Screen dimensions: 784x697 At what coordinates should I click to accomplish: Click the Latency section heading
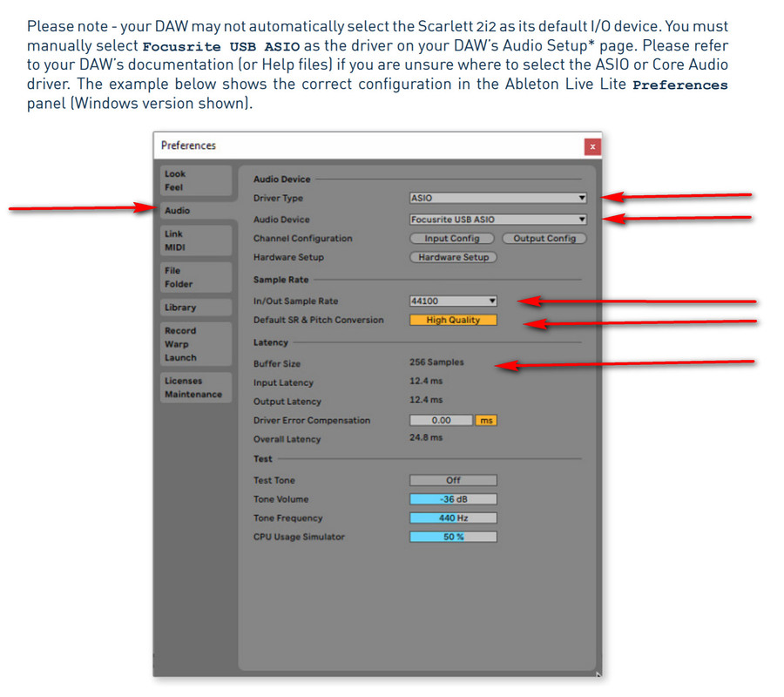pos(271,342)
